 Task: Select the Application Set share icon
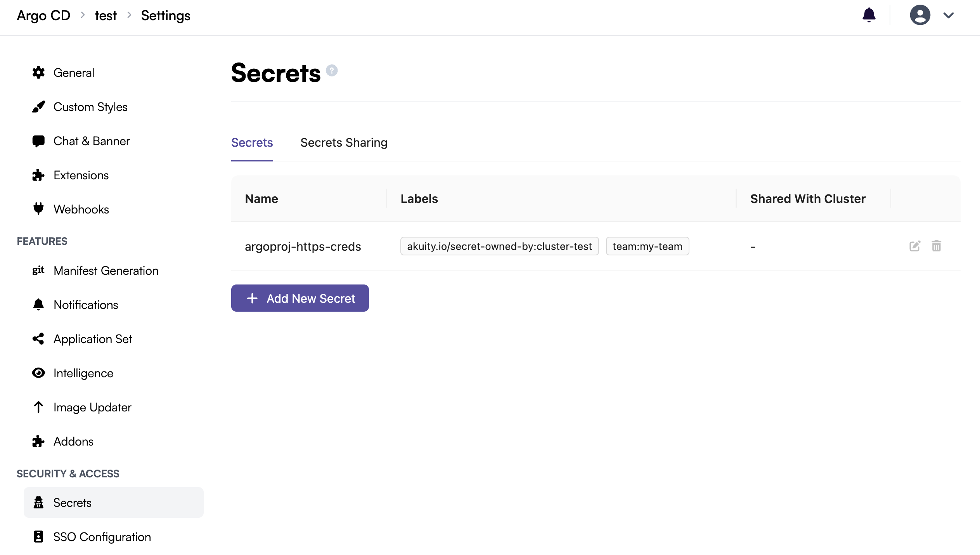pyautogui.click(x=38, y=339)
